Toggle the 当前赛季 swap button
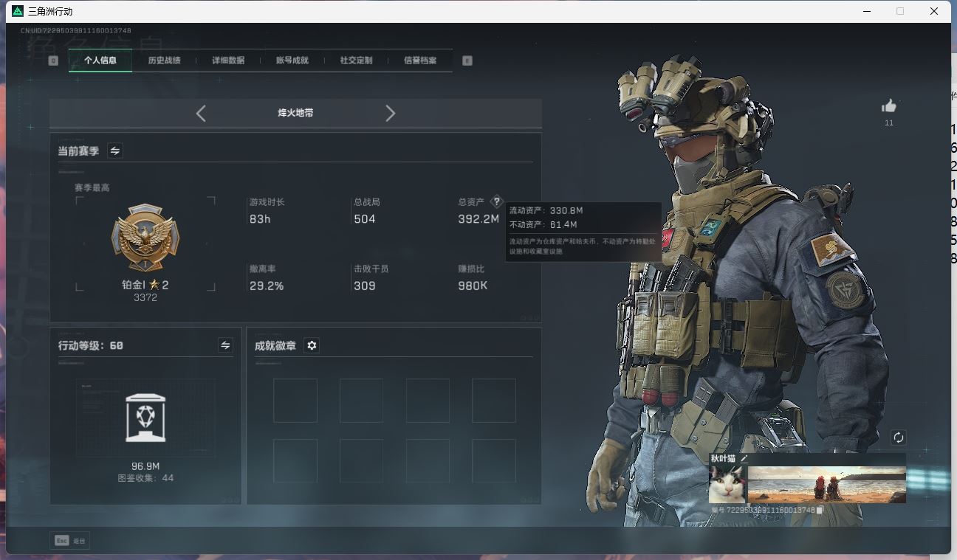The image size is (957, 560). coord(115,151)
